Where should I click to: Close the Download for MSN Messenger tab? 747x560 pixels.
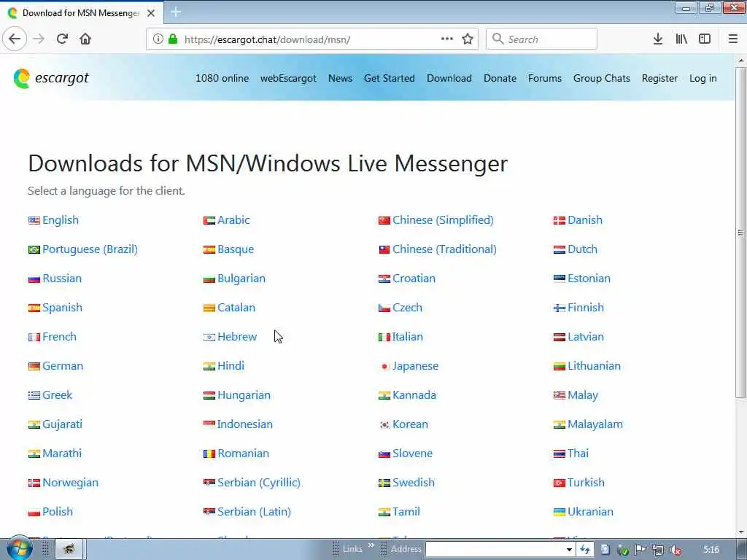[151, 13]
